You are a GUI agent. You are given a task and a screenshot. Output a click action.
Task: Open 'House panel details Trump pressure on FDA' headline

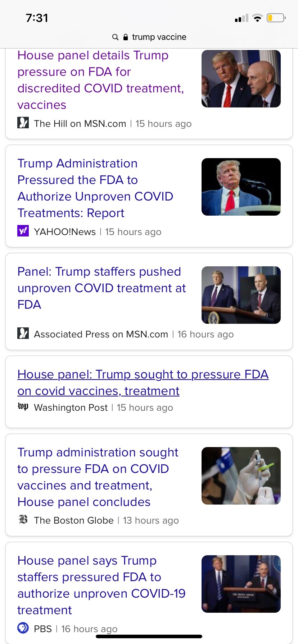101,80
